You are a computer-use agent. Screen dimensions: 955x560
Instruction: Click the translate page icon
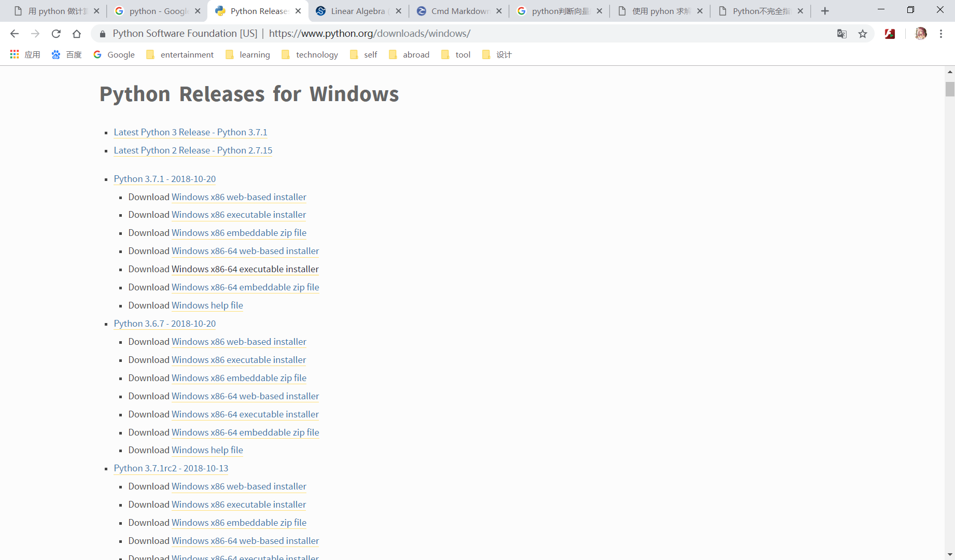tap(842, 34)
